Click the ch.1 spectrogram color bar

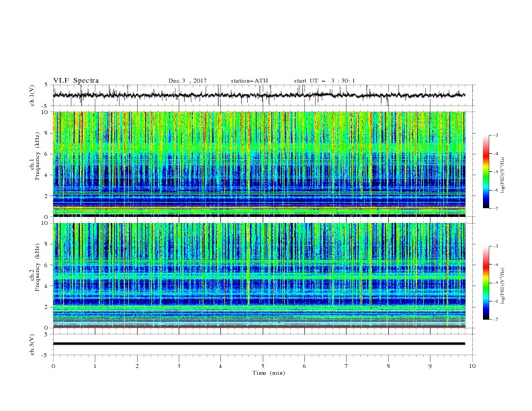pyautogui.click(x=486, y=172)
